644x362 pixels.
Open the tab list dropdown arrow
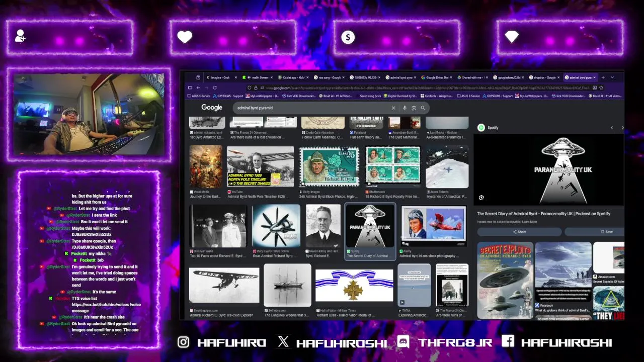coord(612,77)
